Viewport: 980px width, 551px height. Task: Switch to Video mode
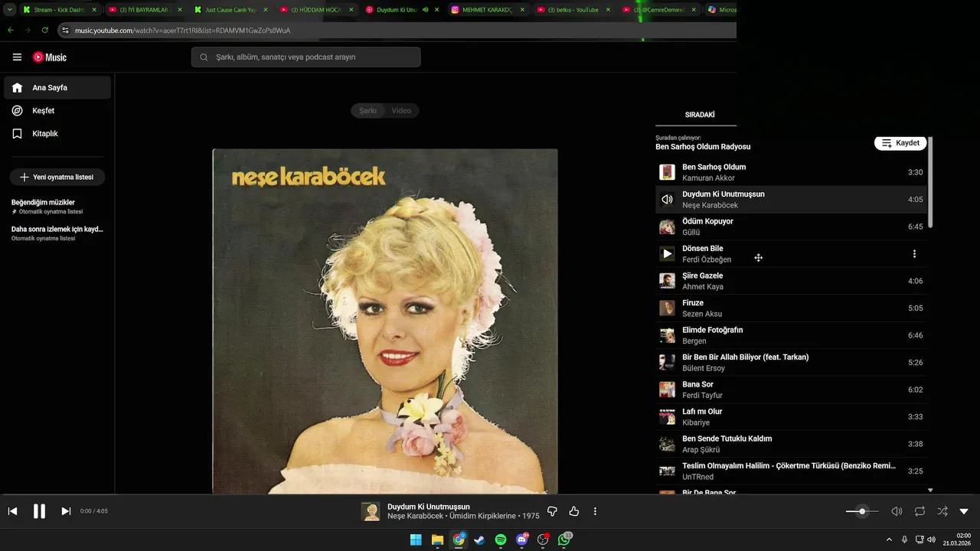[401, 111]
